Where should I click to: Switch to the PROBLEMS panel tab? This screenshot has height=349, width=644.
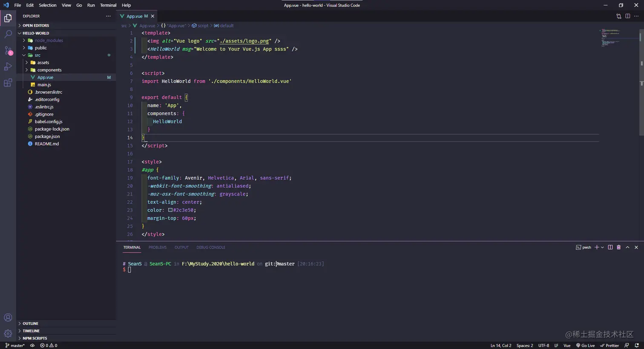(158, 247)
